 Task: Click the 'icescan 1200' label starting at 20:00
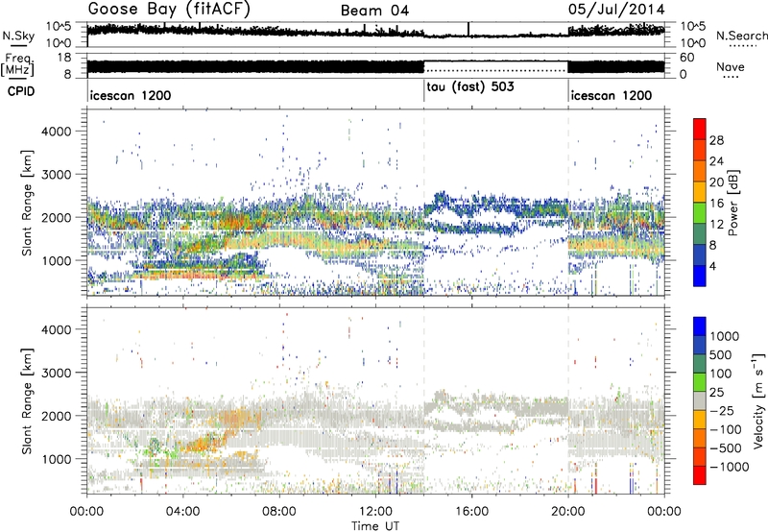click(612, 95)
